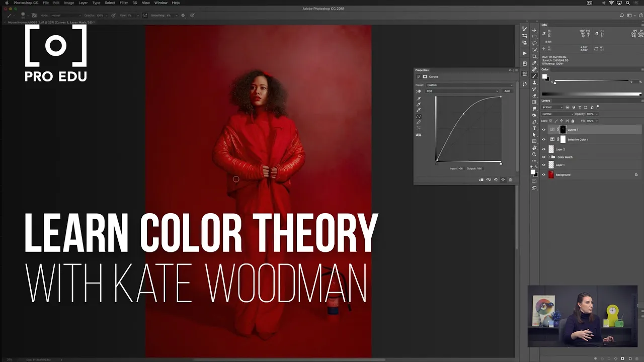
Task: Click the Auto button in Curves
Action: click(507, 91)
